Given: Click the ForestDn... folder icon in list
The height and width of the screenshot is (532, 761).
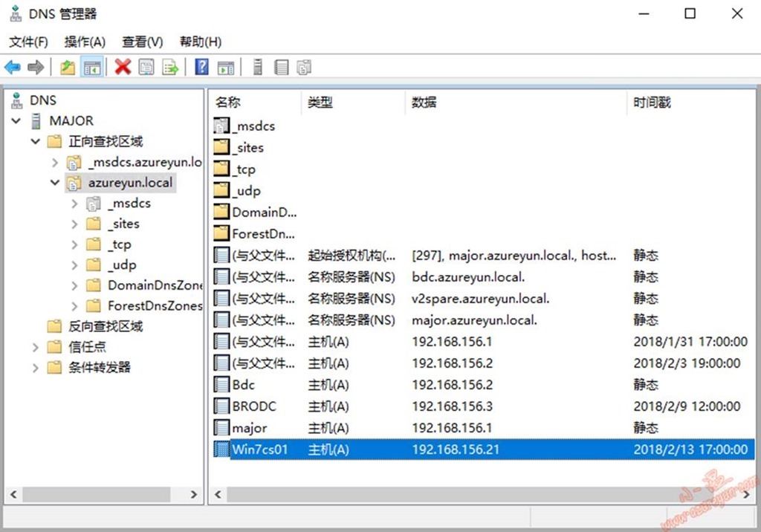Looking at the screenshot, I should (x=221, y=234).
